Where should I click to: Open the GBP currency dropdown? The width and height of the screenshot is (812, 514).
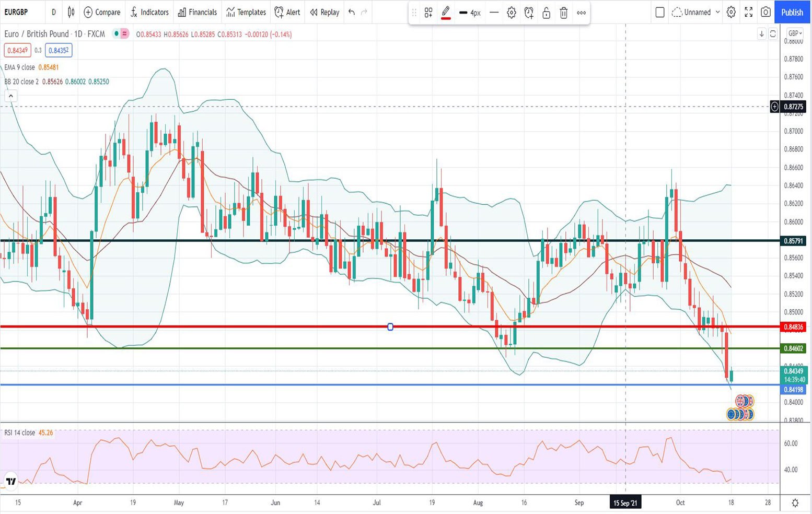(795, 33)
